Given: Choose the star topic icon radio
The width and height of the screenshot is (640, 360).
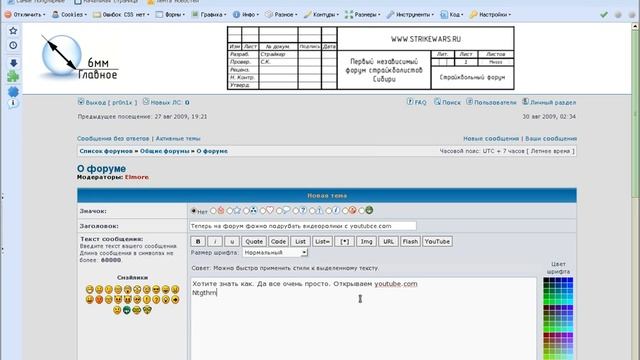Looking at the screenshot, I should point(229,211).
